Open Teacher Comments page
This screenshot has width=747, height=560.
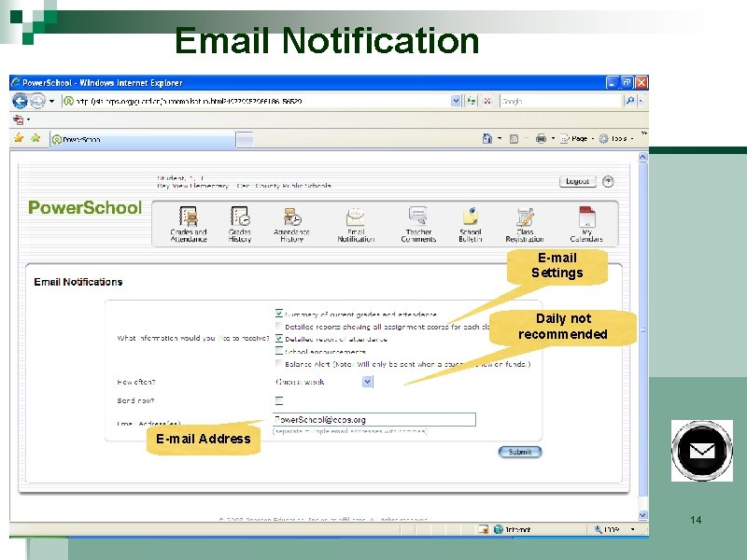pyautogui.click(x=418, y=224)
